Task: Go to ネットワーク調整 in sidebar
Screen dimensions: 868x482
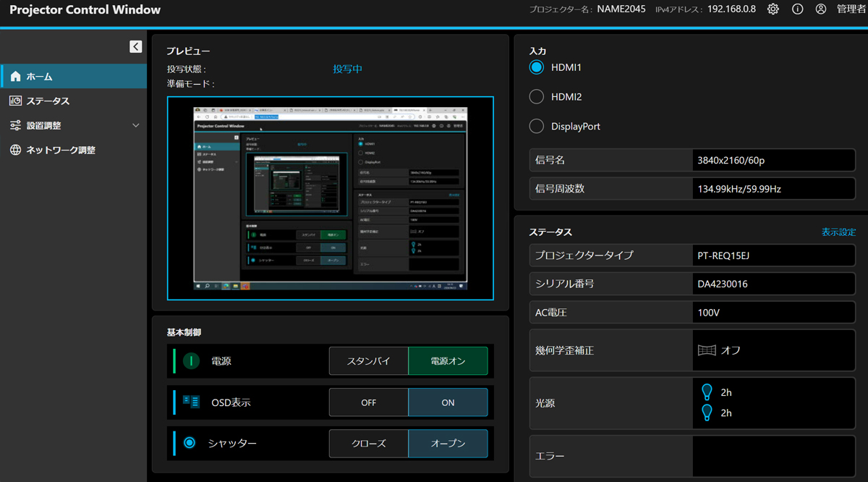Action: (x=61, y=151)
